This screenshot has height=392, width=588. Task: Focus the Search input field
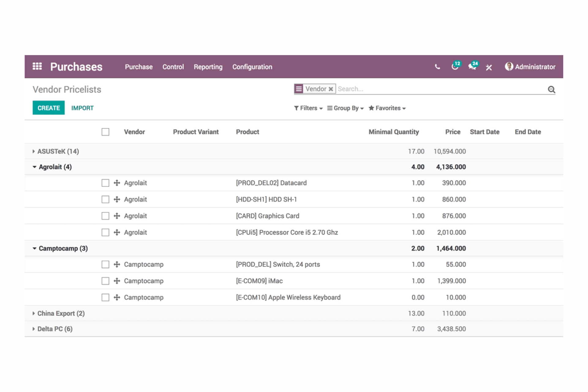441,89
